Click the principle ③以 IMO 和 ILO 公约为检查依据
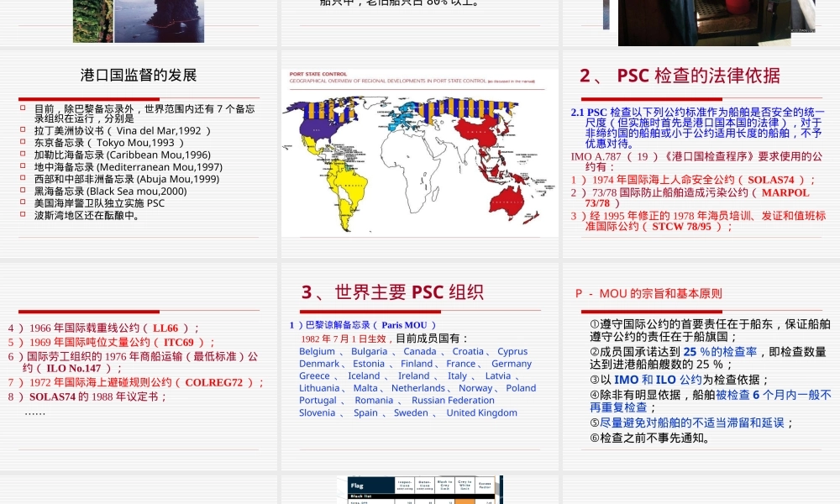Viewport: 840px width, 504px height. coord(680,380)
